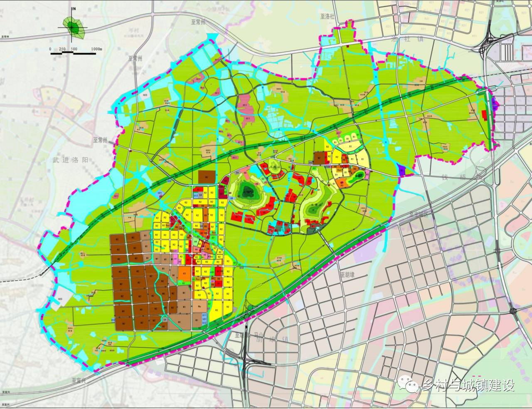Click the tan "Ma" parcel

200,306
